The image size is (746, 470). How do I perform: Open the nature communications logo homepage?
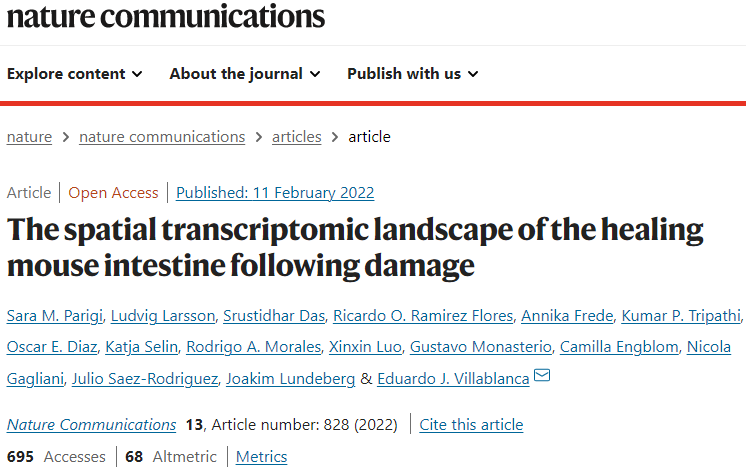pyautogui.click(x=166, y=16)
